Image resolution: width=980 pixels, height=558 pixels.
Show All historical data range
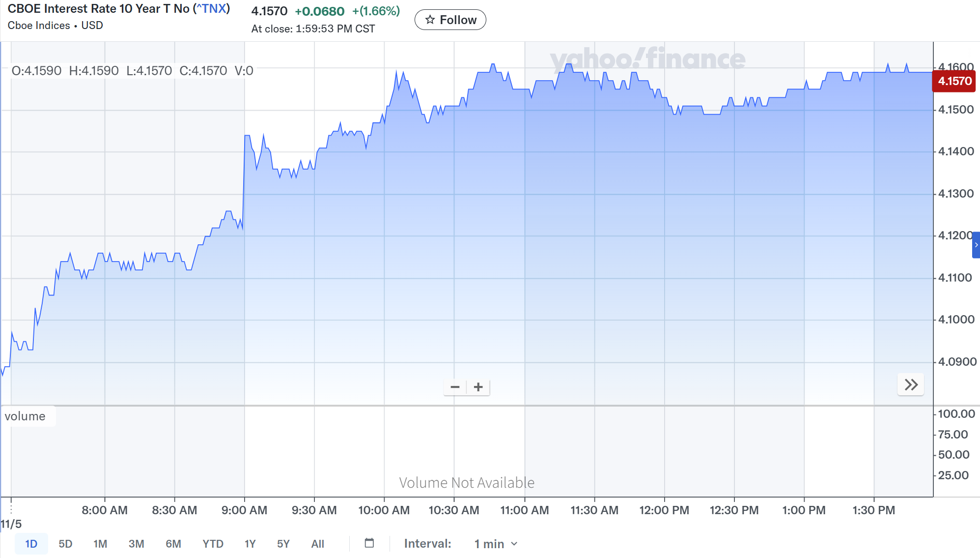317,544
